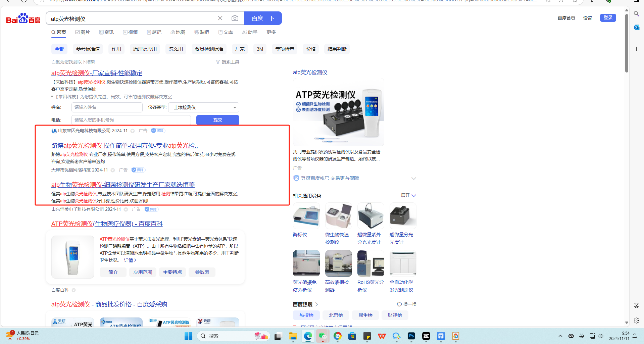Click the volume icon in the system tray

pyautogui.click(x=600, y=336)
